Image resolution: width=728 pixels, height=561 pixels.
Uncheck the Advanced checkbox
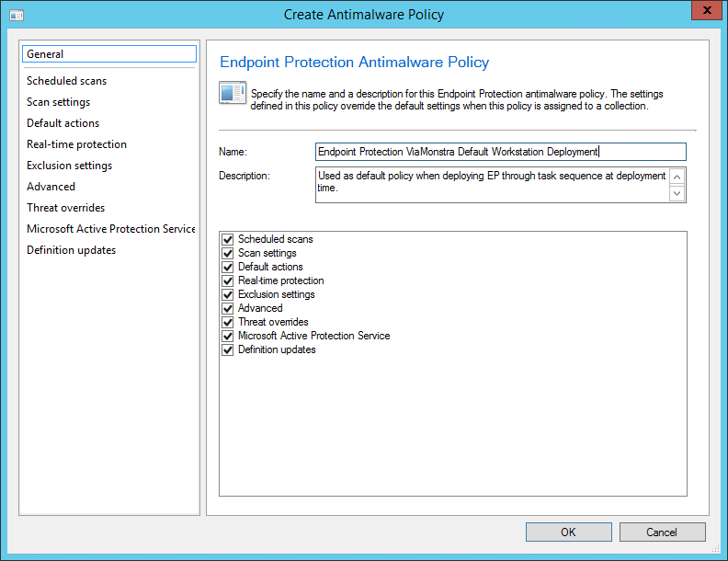click(x=228, y=308)
